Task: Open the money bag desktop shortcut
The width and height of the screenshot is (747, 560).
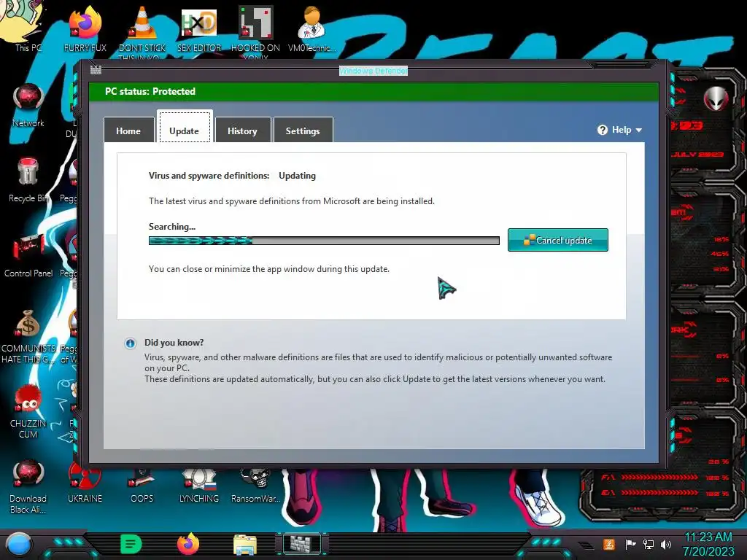Action: 28,336
